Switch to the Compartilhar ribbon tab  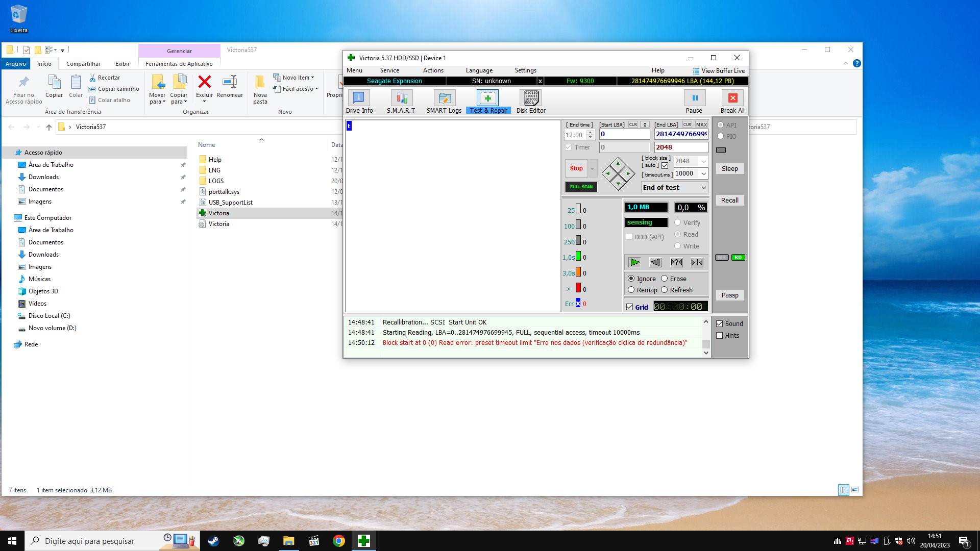click(83, 64)
